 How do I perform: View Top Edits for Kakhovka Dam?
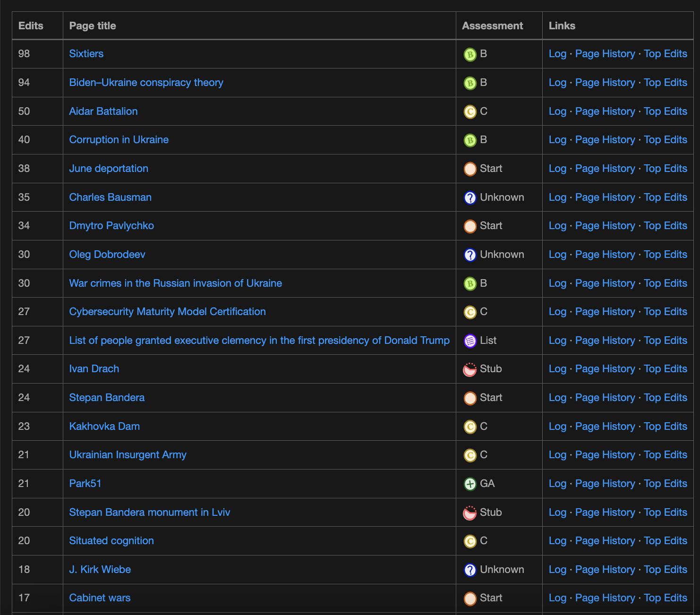666,427
